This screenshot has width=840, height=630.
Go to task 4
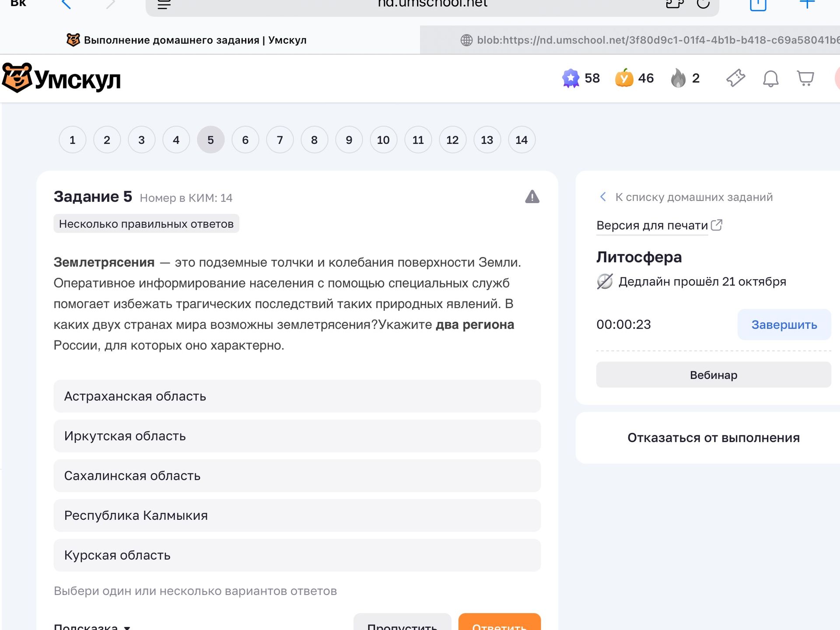click(x=176, y=140)
